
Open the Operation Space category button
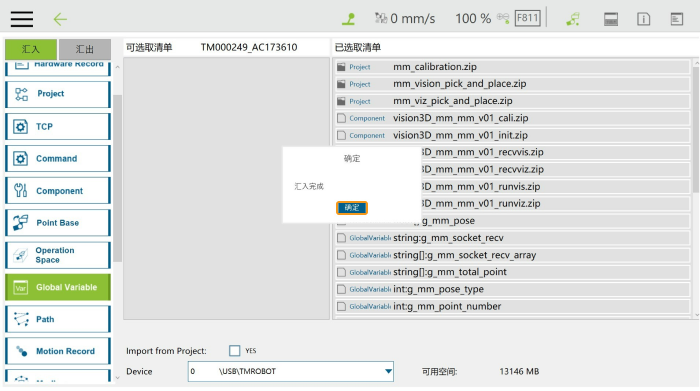(58, 255)
